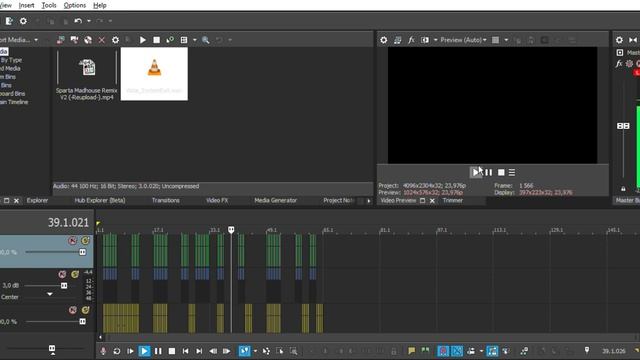
Task: Switch to the Hub Explorer (Beta) tab
Action: [100, 200]
